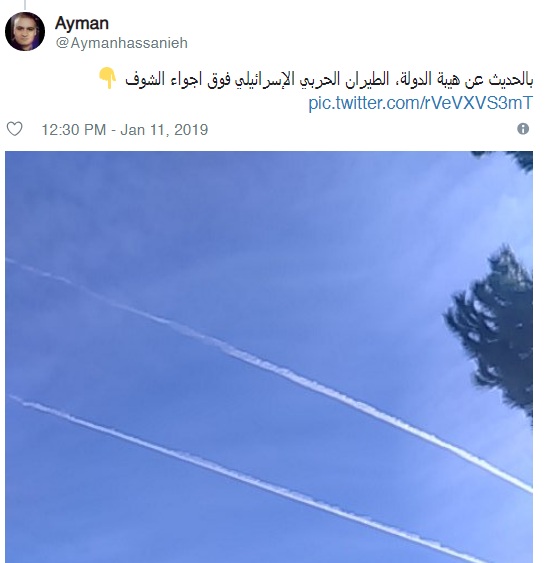Click the display name Ayman
This screenshot has height=563, width=553.
point(82,23)
